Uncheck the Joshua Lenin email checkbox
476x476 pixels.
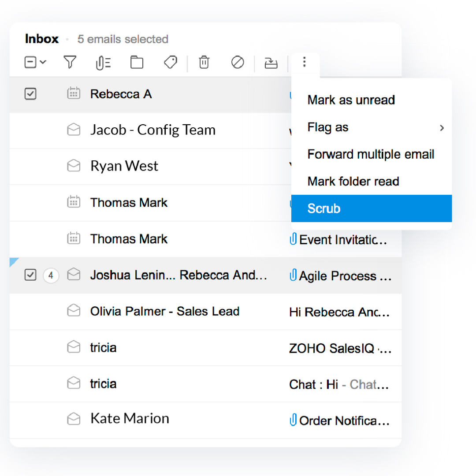[30, 275]
